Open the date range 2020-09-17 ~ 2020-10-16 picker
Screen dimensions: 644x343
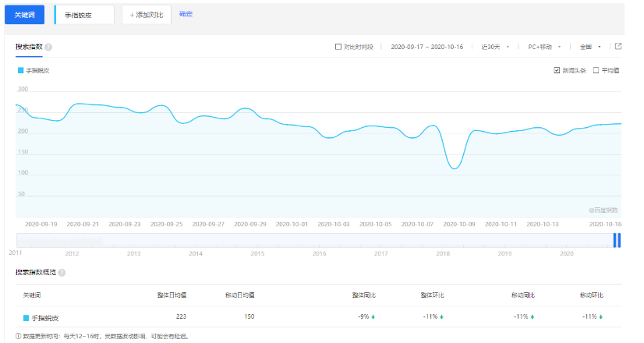click(426, 47)
